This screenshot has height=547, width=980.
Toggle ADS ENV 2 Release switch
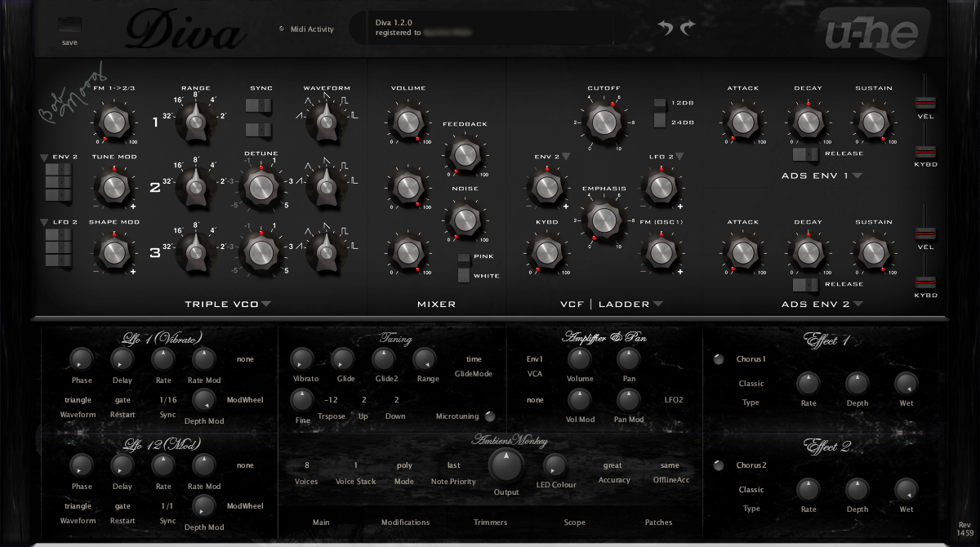805,284
